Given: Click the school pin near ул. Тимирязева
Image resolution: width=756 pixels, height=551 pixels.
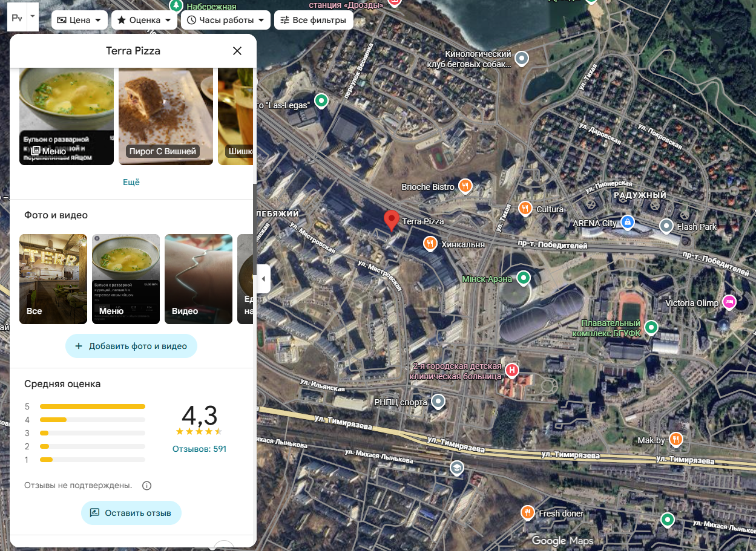Looking at the screenshot, I should [457, 468].
